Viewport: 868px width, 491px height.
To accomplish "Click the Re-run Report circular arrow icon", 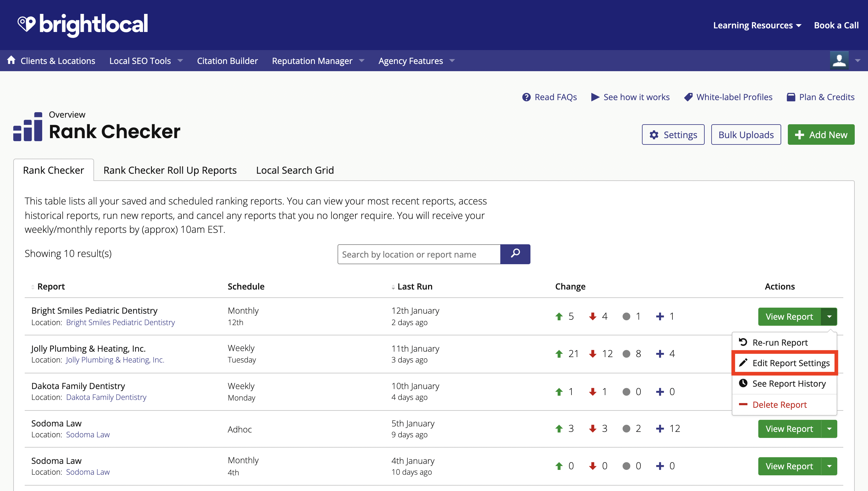I will [x=743, y=342].
